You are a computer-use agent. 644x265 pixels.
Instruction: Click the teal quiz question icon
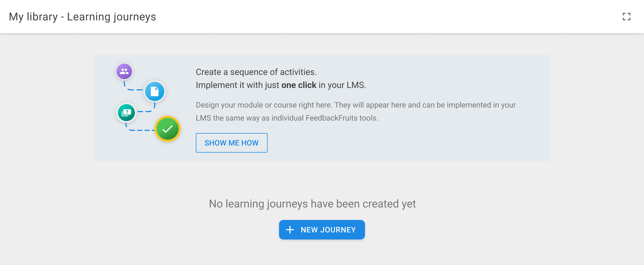126,112
